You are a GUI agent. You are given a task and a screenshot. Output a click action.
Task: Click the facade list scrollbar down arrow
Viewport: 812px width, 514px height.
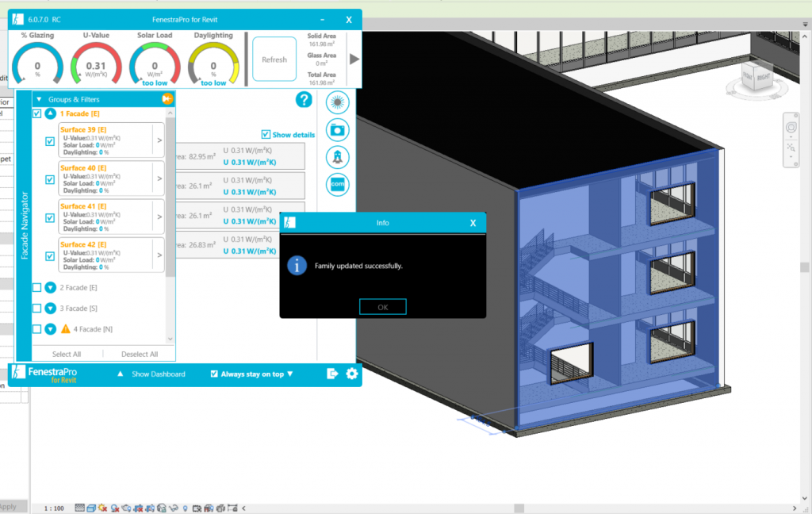(170, 339)
